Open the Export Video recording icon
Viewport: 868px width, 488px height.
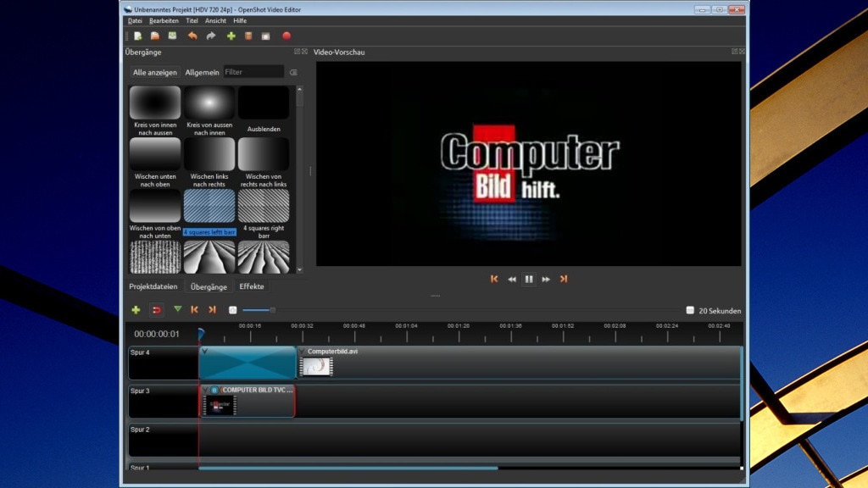click(x=287, y=36)
